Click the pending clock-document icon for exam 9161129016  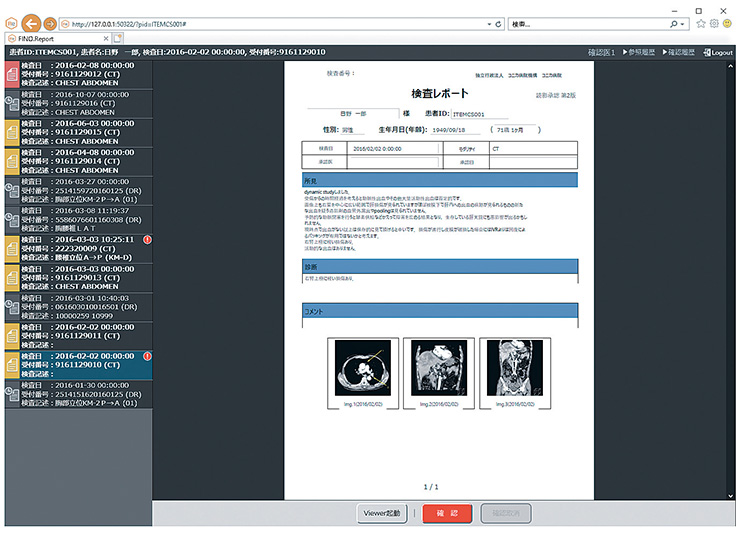pyautogui.click(x=11, y=102)
